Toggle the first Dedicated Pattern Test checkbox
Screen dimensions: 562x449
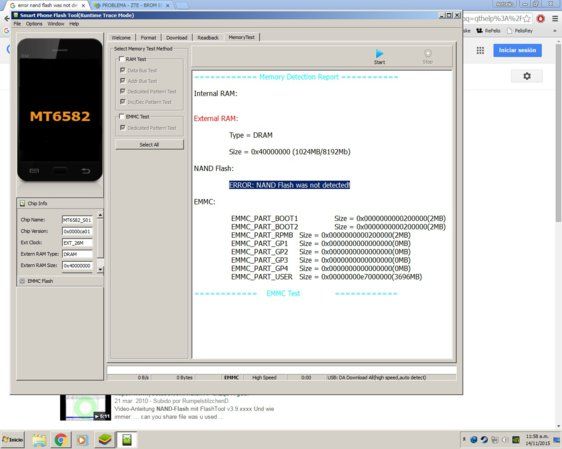123,91
